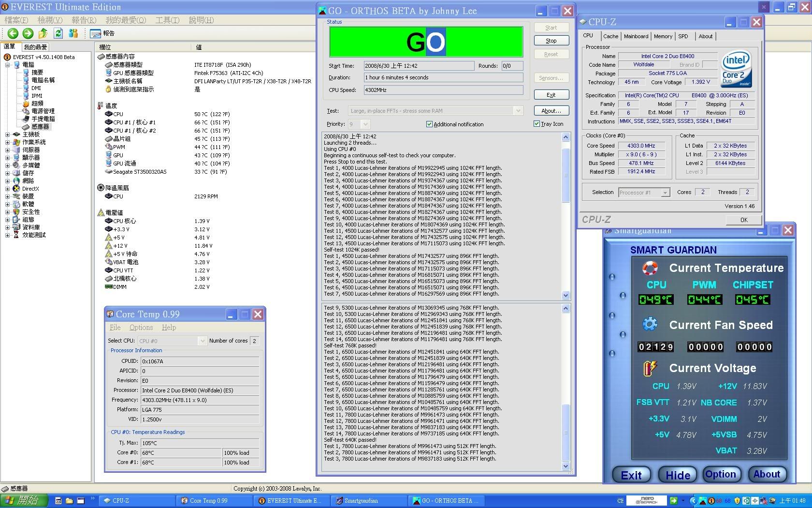Expand the 效能測試 tree node
Viewport: 812px width, 508px height.
(x=7, y=235)
